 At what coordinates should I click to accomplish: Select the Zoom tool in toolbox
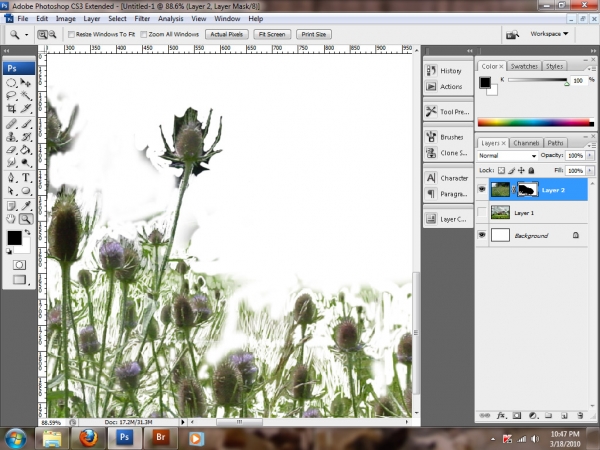pos(26,219)
